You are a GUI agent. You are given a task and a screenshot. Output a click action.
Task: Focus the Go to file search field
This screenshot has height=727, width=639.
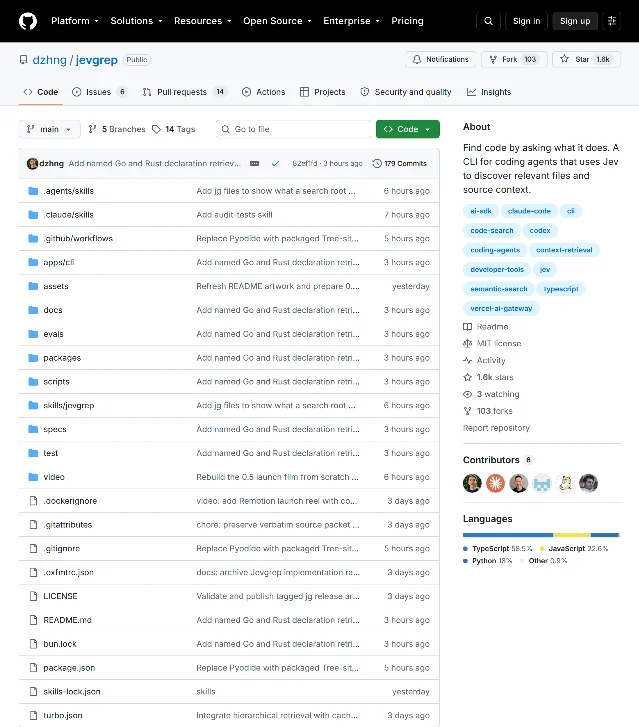click(294, 129)
